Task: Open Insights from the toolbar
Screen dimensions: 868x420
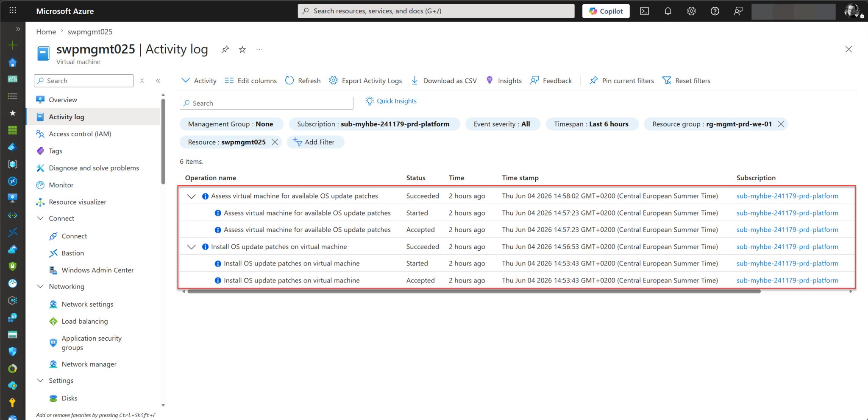Action: (x=504, y=81)
